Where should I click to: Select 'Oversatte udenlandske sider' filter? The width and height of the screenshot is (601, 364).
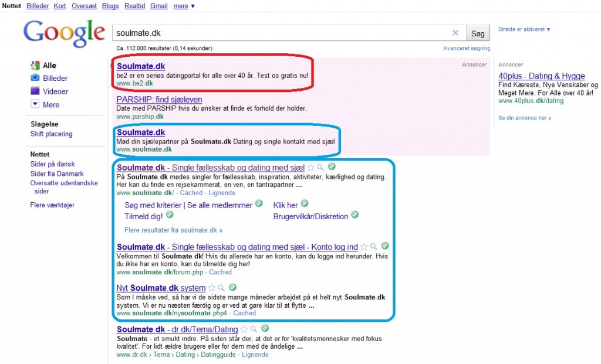click(x=64, y=187)
